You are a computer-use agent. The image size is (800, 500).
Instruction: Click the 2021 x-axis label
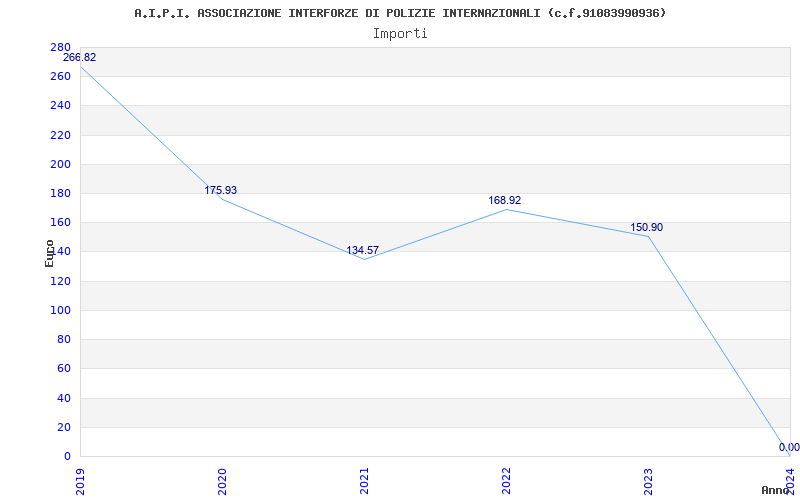[364, 482]
